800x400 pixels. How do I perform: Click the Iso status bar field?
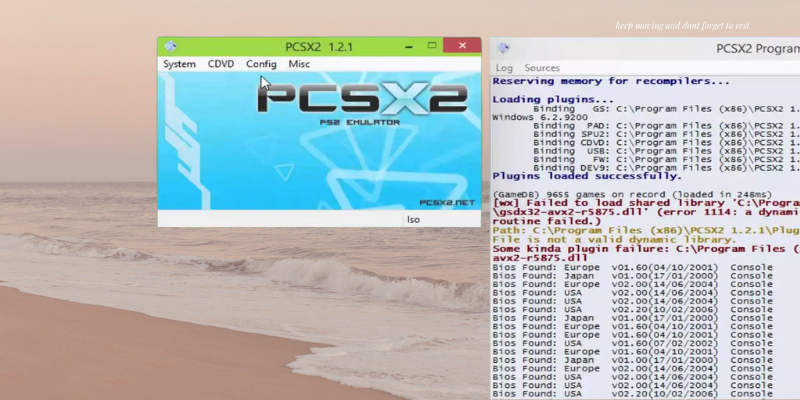point(441,219)
